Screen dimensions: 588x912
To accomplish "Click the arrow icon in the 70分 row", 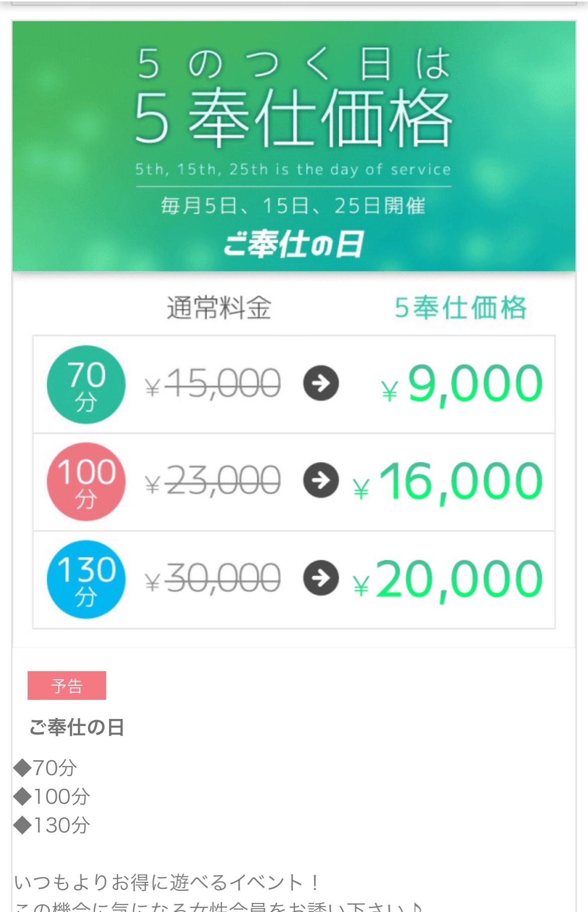I will (x=321, y=383).
